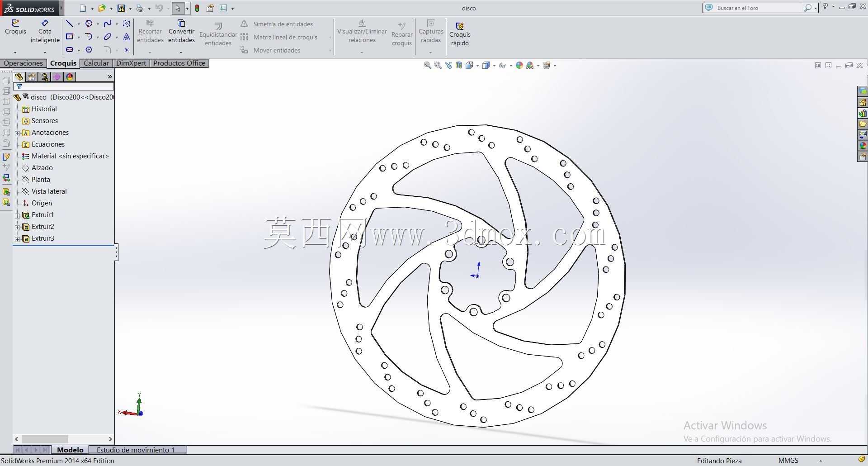Click Activar Windows watermark settings text
Screen dimensions: 868x466
click(757, 439)
